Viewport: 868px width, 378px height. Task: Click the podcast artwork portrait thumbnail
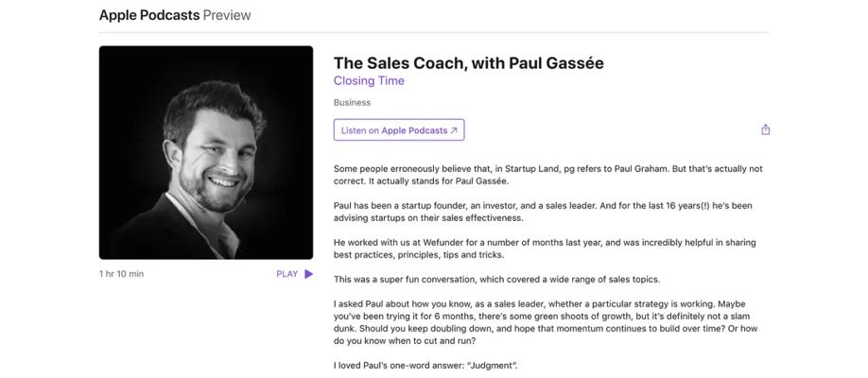pyautogui.click(x=206, y=152)
